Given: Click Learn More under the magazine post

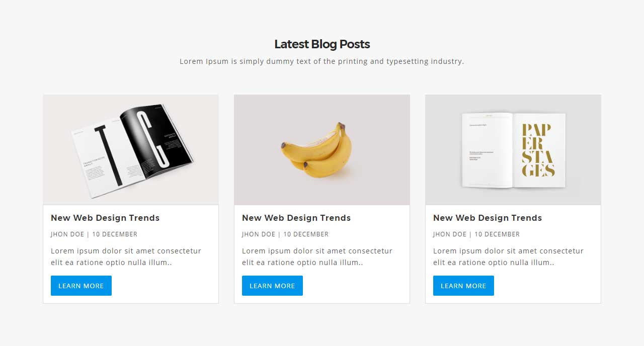Looking at the screenshot, I should [81, 286].
